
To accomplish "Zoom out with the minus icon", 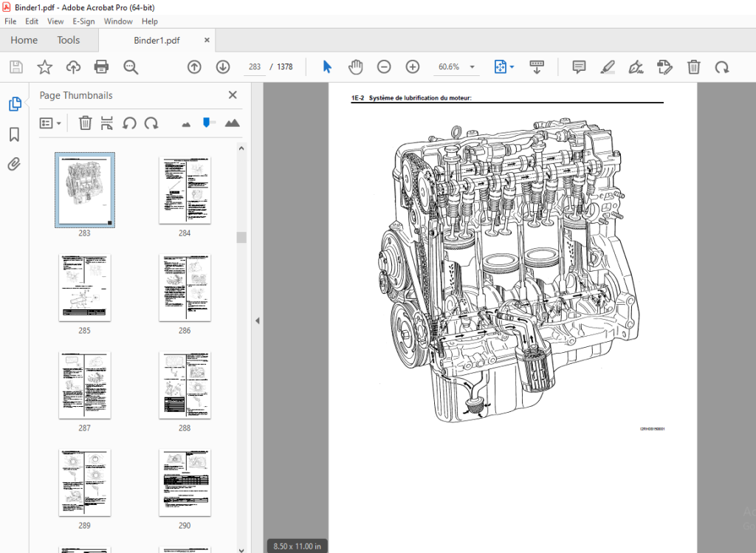I will pos(384,67).
